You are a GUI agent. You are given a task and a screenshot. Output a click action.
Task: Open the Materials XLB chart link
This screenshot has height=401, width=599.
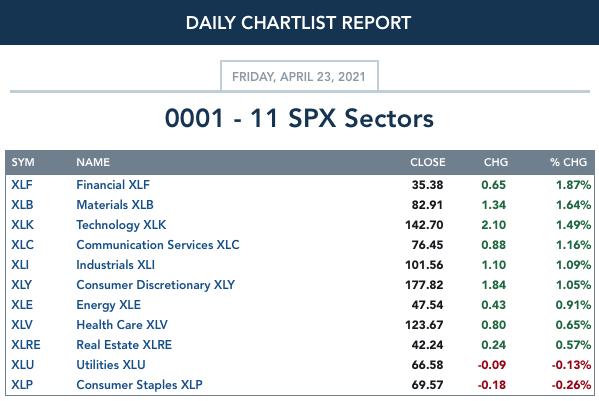click(115, 205)
